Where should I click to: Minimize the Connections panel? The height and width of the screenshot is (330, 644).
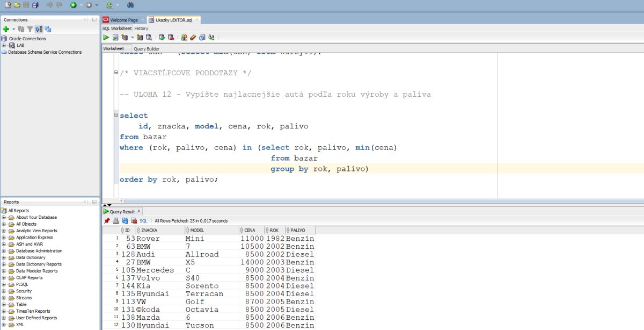(94, 19)
